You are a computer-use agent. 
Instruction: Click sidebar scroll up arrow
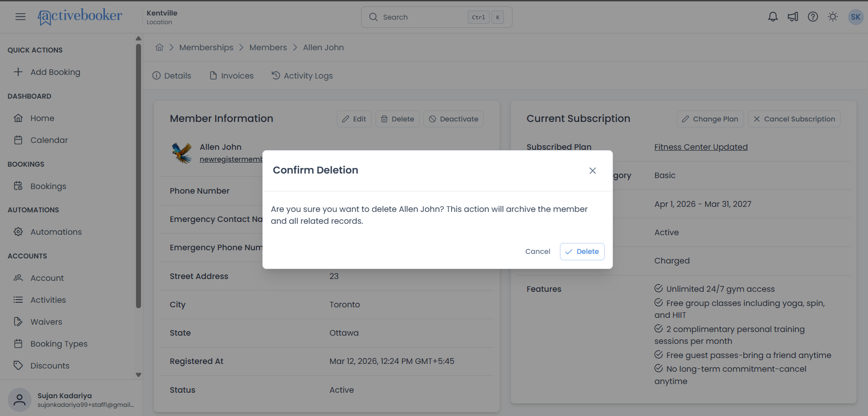tap(138, 38)
